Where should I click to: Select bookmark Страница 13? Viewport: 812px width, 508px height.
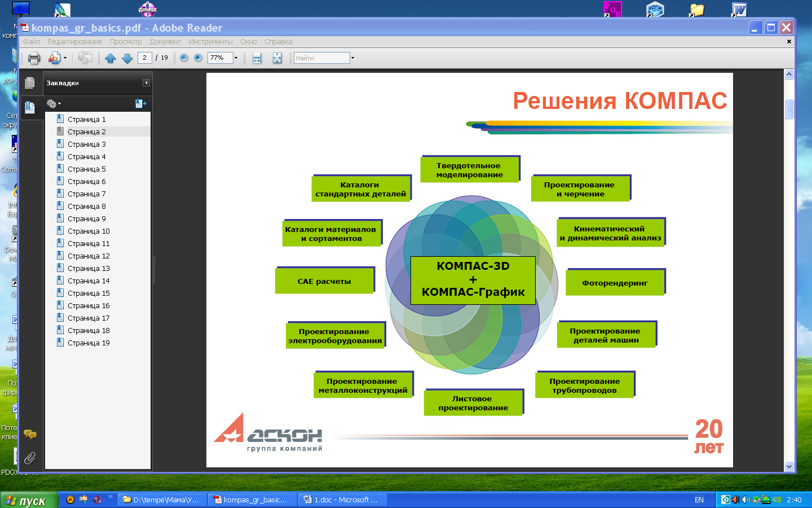[89, 268]
